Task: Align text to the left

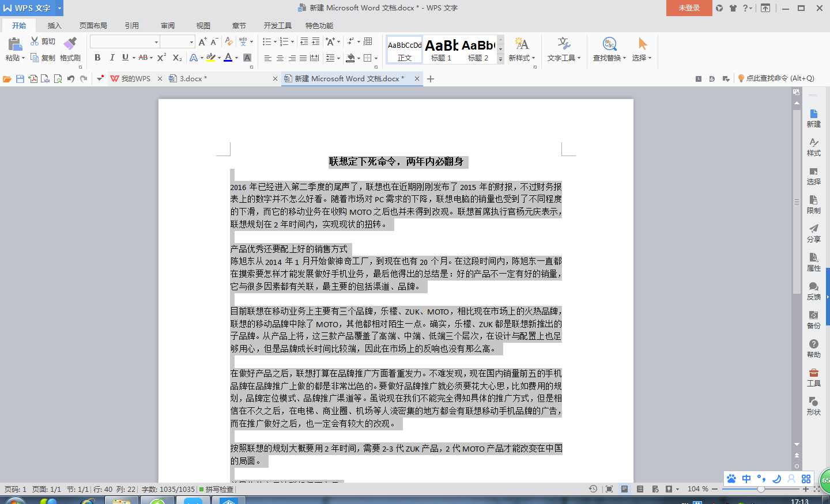Action: (x=268, y=58)
